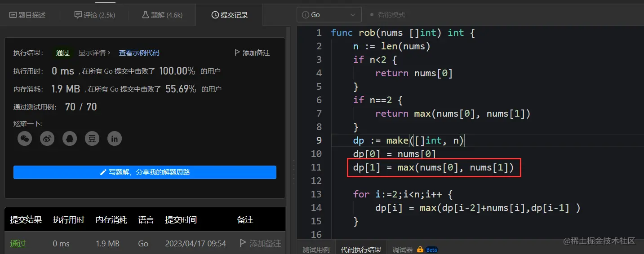Click the 1.9 MB cell in submission row

point(107,243)
